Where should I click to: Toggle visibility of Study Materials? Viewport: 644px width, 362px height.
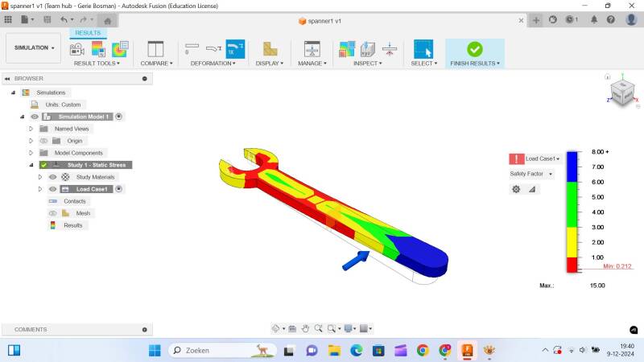[52, 177]
